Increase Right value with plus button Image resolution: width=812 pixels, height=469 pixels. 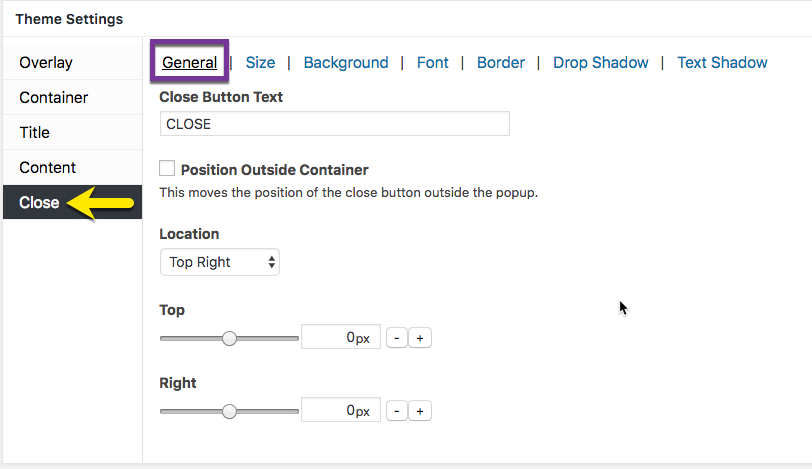click(420, 411)
